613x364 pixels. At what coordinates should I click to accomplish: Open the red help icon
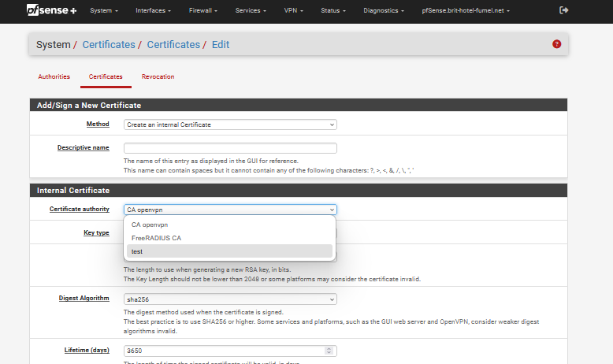(557, 44)
